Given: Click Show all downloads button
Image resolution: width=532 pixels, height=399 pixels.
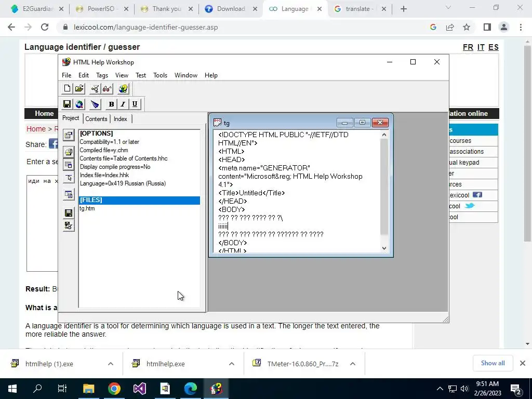Looking at the screenshot, I should click(493, 363).
